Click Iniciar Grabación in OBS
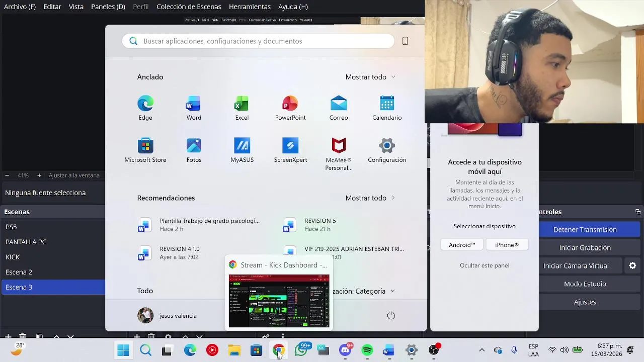The width and height of the screenshot is (644, 362). pos(585,248)
